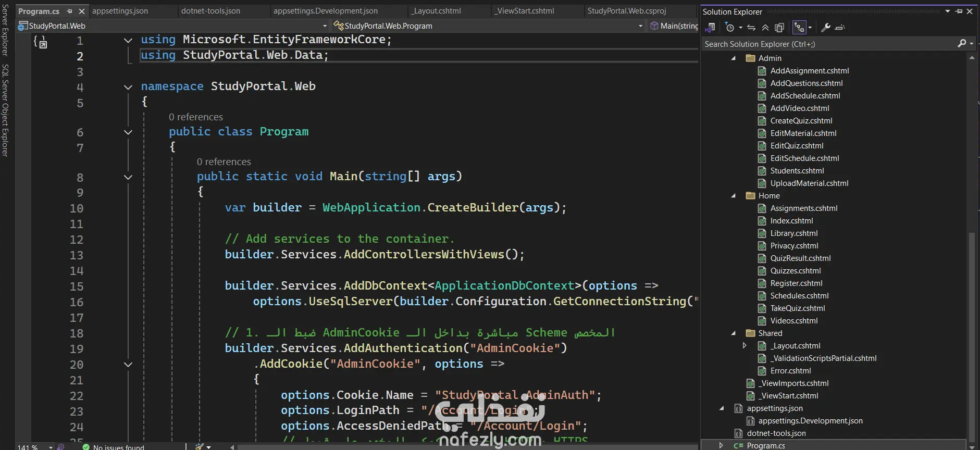The image size is (980, 450).
Task: Open the Main members dropdown
Action: pyautogui.click(x=673, y=26)
